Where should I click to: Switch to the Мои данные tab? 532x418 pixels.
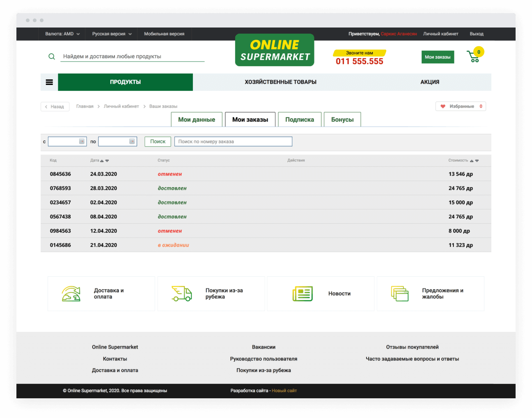click(x=197, y=119)
